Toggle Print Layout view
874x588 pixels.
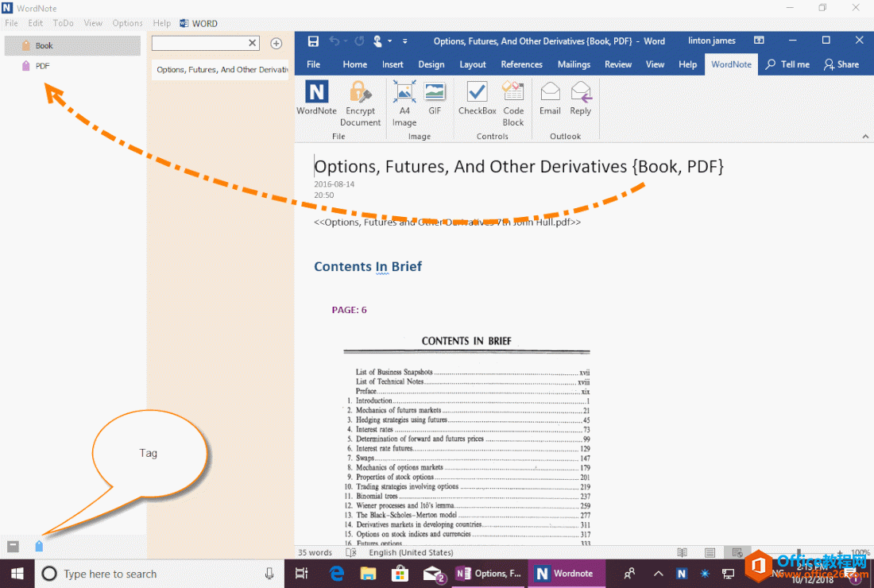tap(708, 552)
